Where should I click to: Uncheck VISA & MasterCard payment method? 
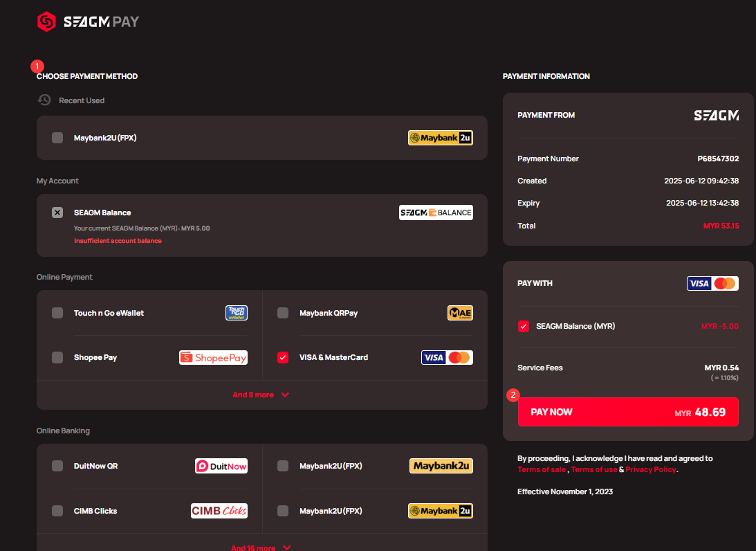click(x=283, y=357)
